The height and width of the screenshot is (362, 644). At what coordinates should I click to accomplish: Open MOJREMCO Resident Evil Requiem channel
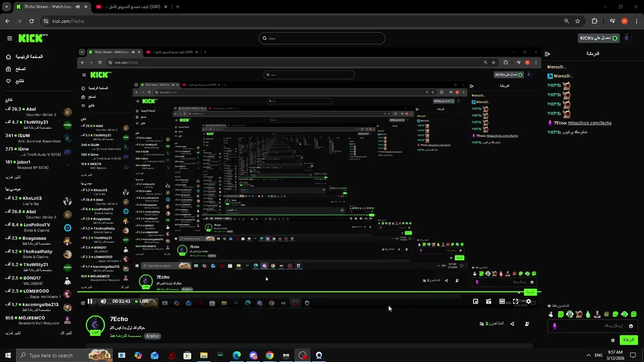[38, 320]
